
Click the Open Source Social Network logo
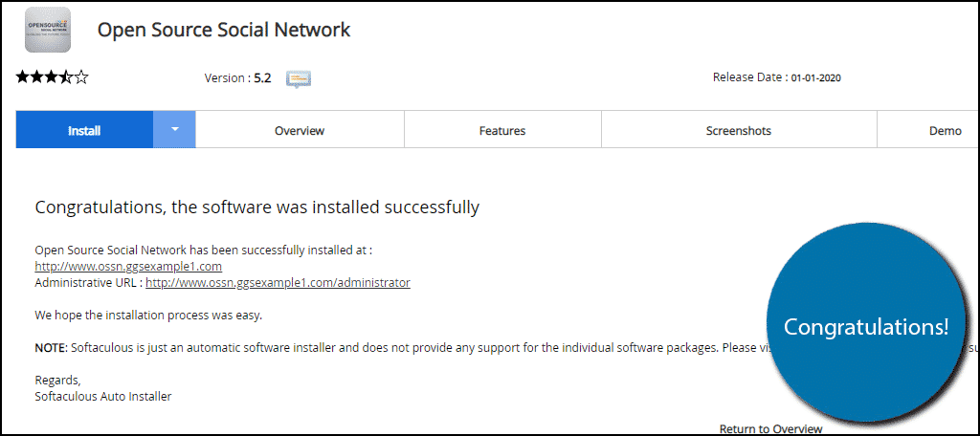pyautogui.click(x=48, y=30)
